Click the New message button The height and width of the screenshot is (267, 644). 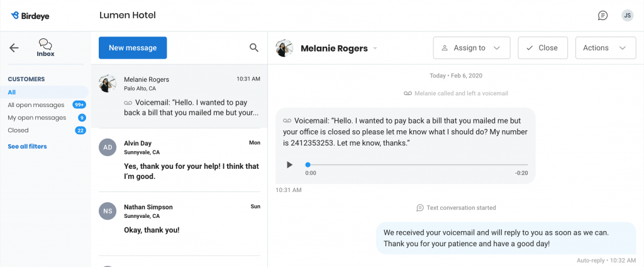point(133,48)
